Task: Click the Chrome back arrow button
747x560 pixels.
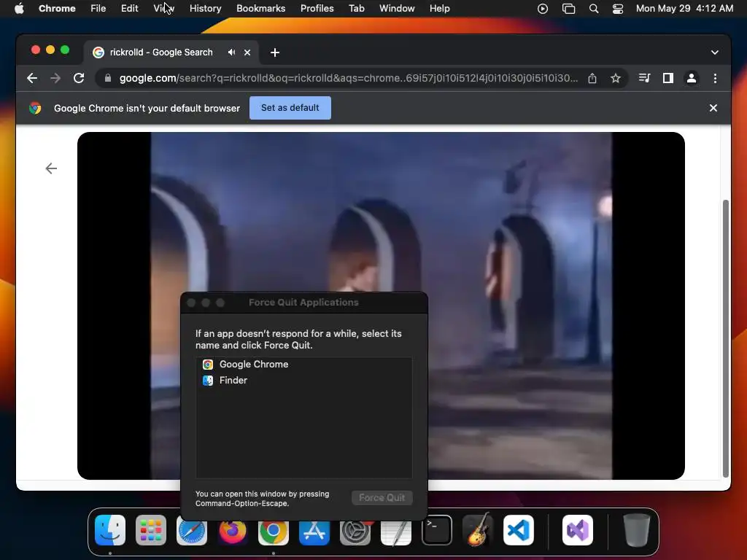Action: tap(32, 78)
